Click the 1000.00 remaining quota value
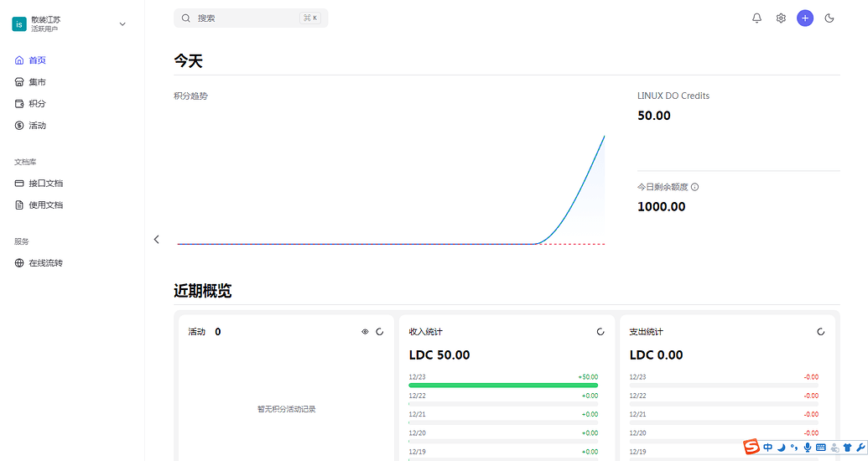This screenshot has height=461, width=868. [661, 207]
